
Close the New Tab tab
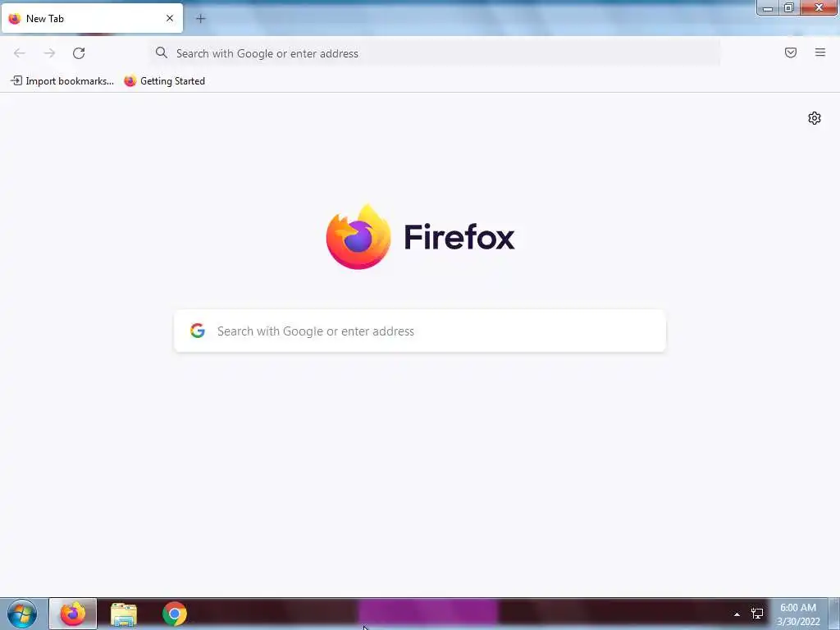coord(170,18)
